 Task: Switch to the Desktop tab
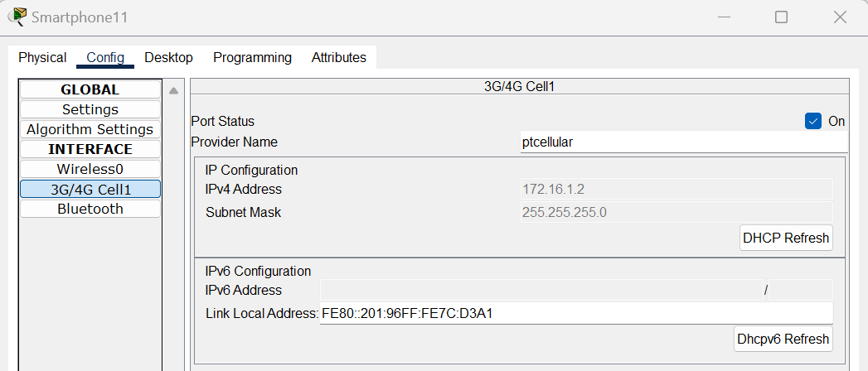point(168,57)
